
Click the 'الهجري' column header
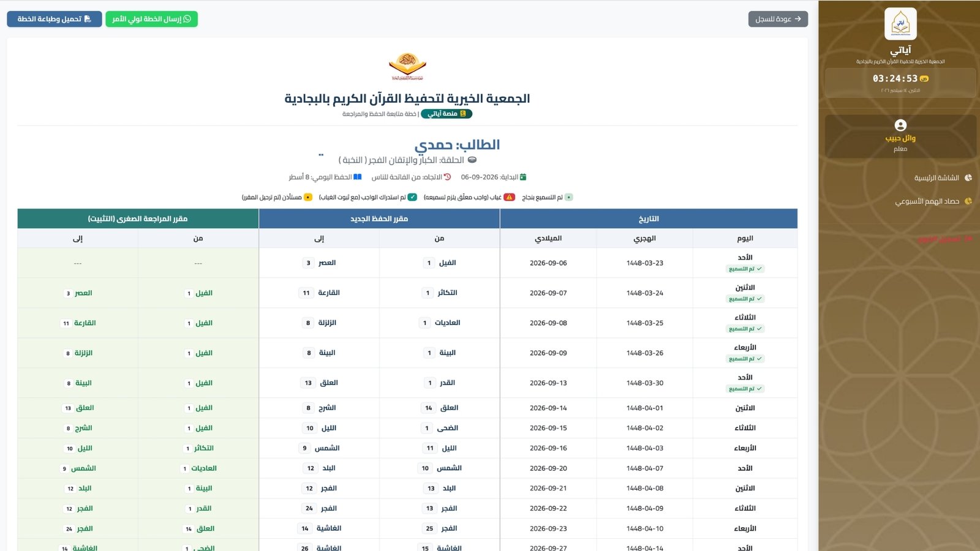pos(645,238)
